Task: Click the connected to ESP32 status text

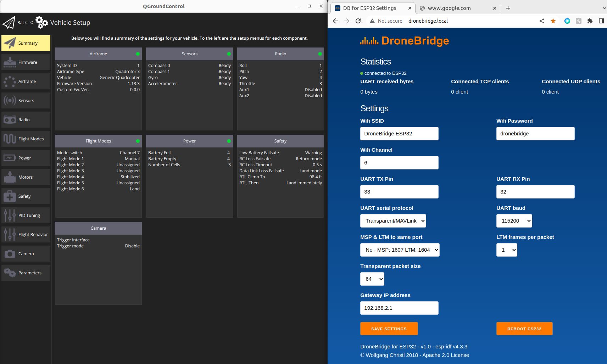Action: tap(385, 73)
